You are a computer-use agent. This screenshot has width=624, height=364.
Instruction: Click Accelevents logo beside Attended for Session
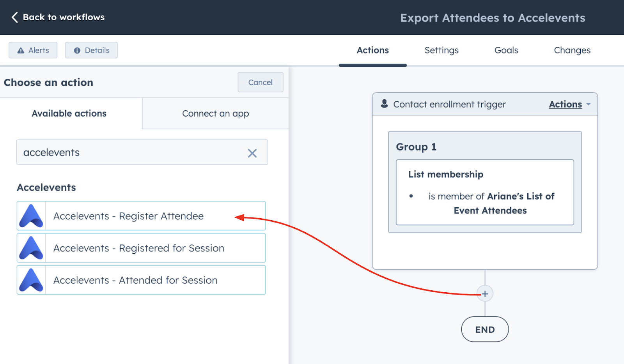click(x=31, y=280)
